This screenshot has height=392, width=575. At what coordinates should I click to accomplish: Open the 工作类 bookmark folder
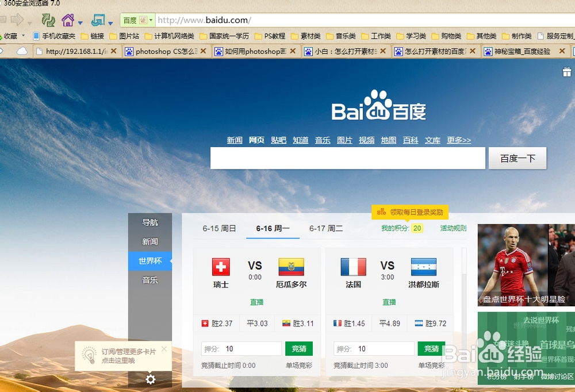pos(376,36)
